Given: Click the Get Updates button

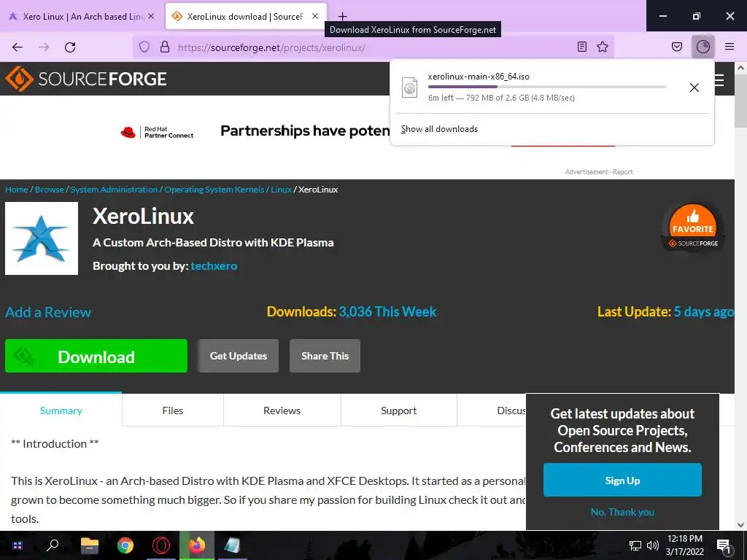Looking at the screenshot, I should pyautogui.click(x=239, y=356).
